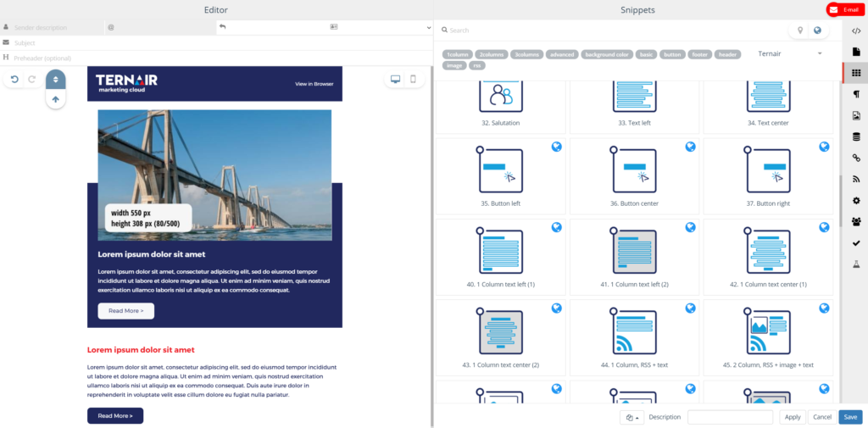
Task: Filter snippets by button tag
Action: point(672,54)
